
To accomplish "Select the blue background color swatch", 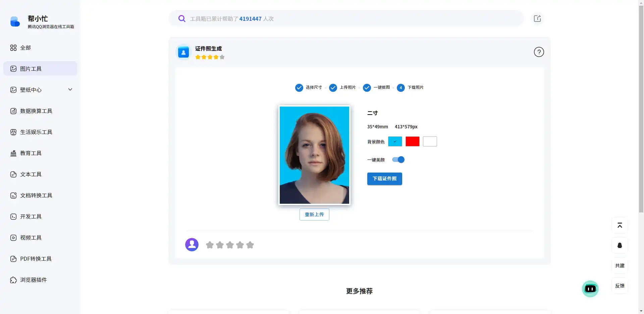I will (x=395, y=141).
